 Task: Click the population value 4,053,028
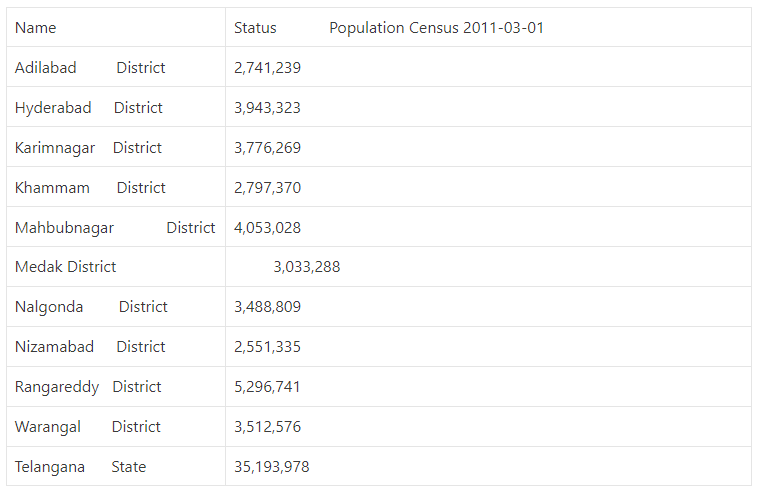[267, 228]
